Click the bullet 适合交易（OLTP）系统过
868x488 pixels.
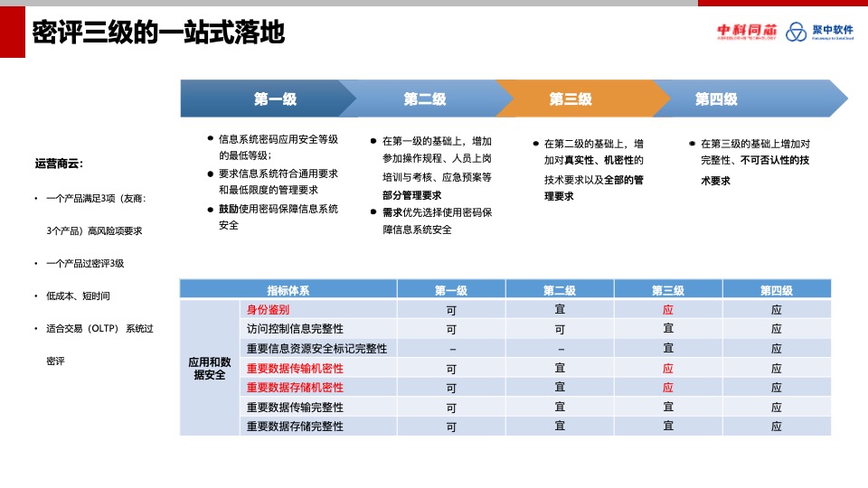coord(99,329)
